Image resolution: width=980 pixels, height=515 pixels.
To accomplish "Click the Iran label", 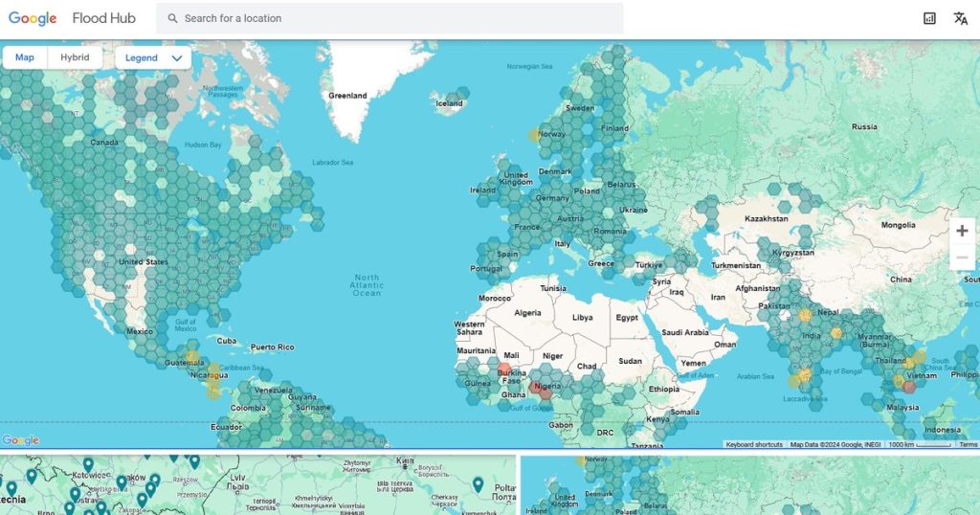I will (x=718, y=297).
